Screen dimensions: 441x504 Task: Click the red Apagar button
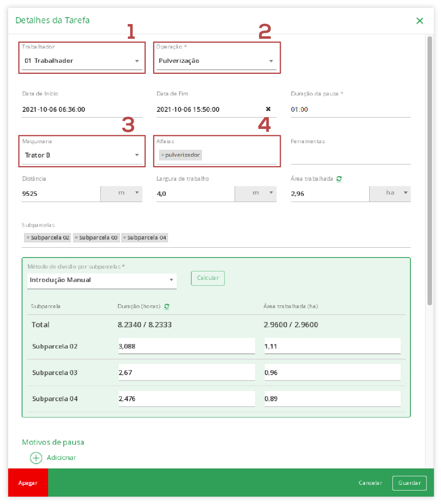[x=28, y=482]
